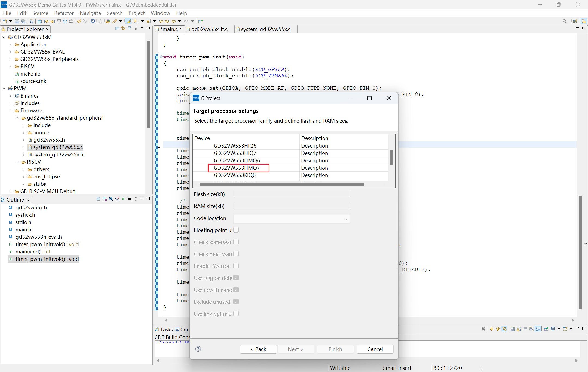The height and width of the screenshot is (372, 588).
Task: Collapse the Firmware folder
Action: pyautogui.click(x=10, y=110)
